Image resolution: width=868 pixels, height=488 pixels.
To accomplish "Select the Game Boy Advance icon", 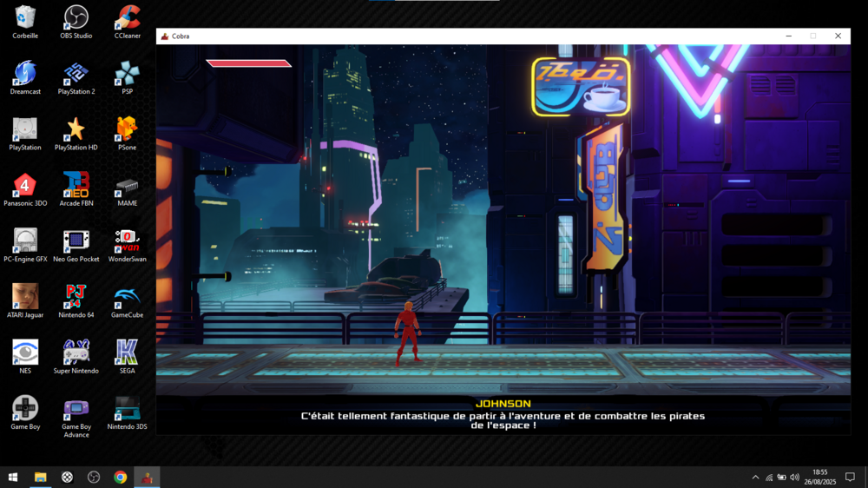I will click(76, 409).
